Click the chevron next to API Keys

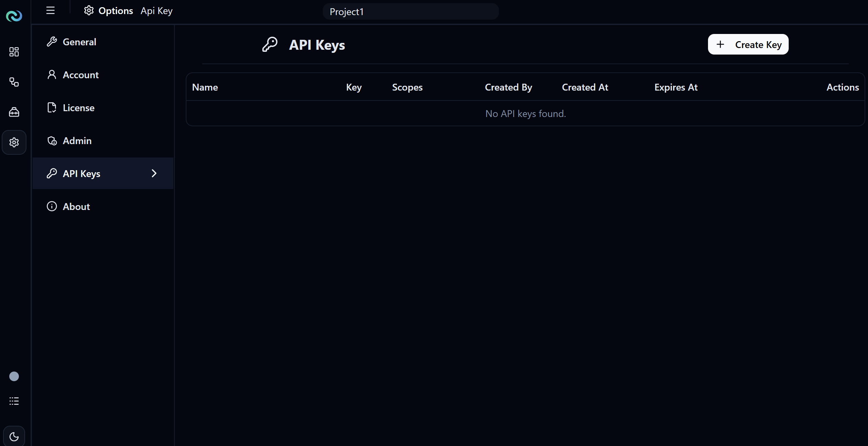pyautogui.click(x=154, y=174)
